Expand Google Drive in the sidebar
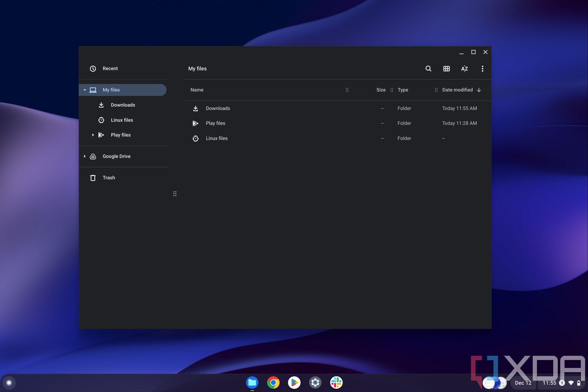The width and height of the screenshot is (588, 392). click(84, 156)
